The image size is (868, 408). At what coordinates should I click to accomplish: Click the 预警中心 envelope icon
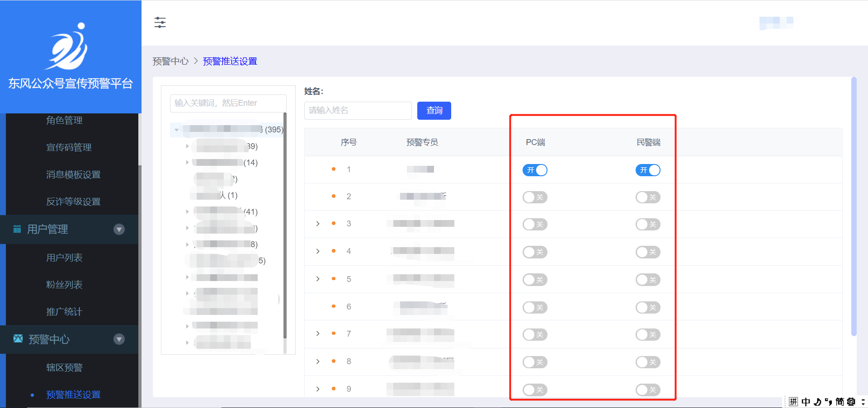point(18,338)
